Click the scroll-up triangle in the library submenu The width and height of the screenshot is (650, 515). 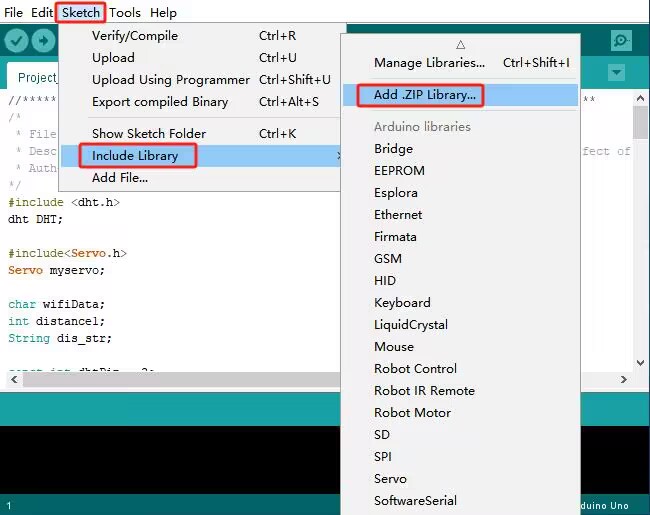pyautogui.click(x=461, y=45)
